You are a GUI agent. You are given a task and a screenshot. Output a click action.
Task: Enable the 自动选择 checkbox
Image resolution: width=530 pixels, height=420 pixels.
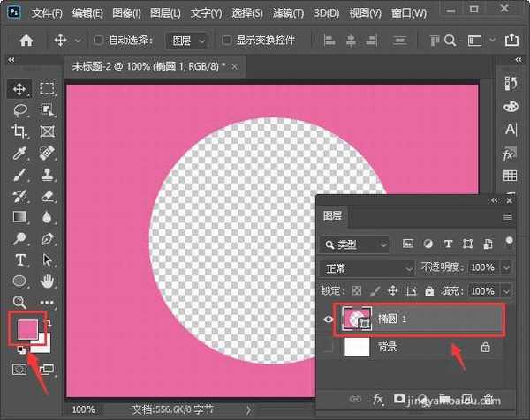99,41
